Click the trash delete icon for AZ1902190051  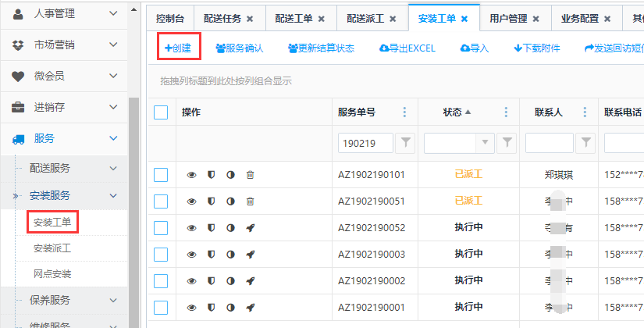coord(250,201)
